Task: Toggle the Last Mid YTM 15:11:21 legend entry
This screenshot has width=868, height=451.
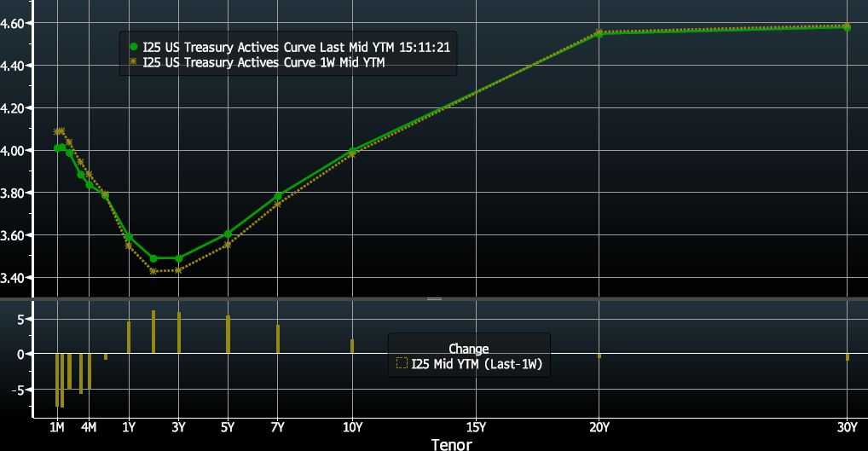Action: pyautogui.click(x=296, y=46)
